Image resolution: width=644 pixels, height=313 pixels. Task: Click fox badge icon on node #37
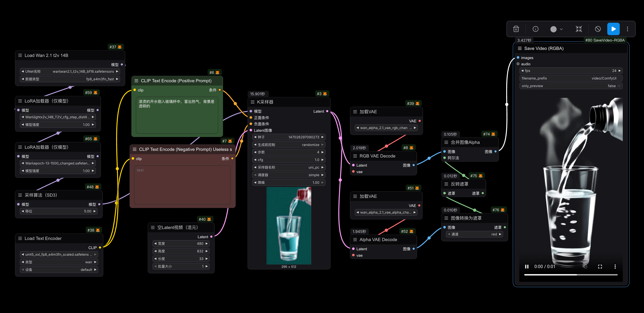pyautogui.click(x=119, y=47)
